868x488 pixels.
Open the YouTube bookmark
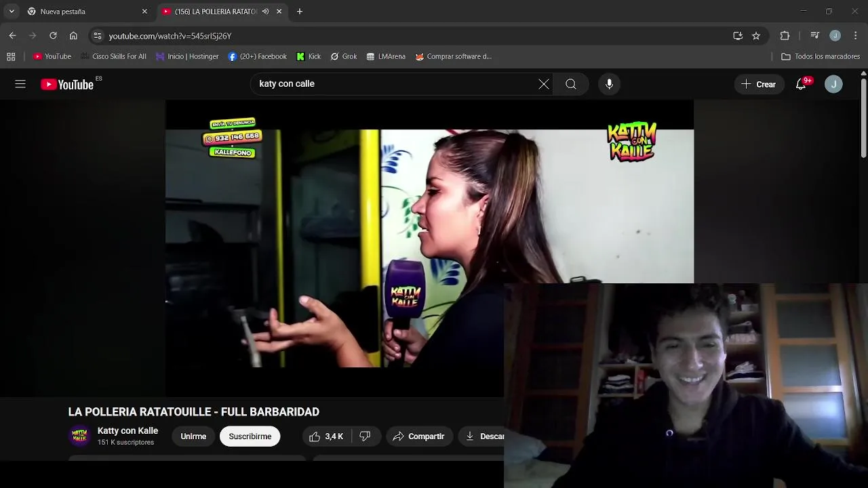click(52, 56)
